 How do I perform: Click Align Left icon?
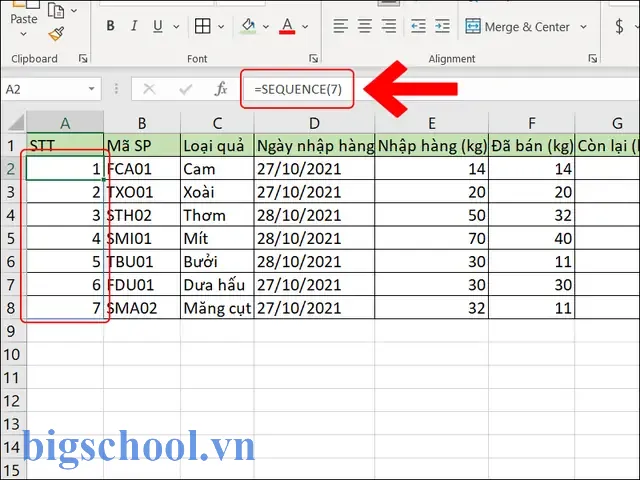coord(340,26)
